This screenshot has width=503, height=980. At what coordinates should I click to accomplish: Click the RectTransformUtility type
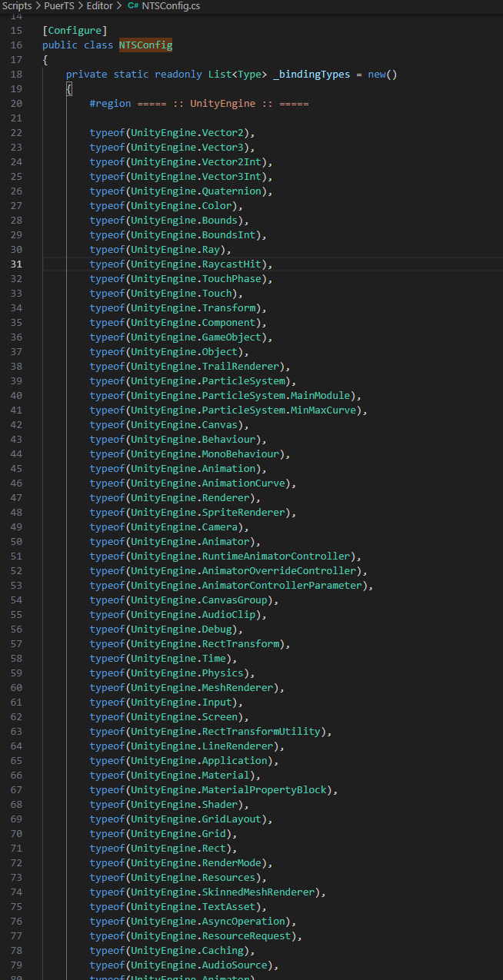[261, 732]
